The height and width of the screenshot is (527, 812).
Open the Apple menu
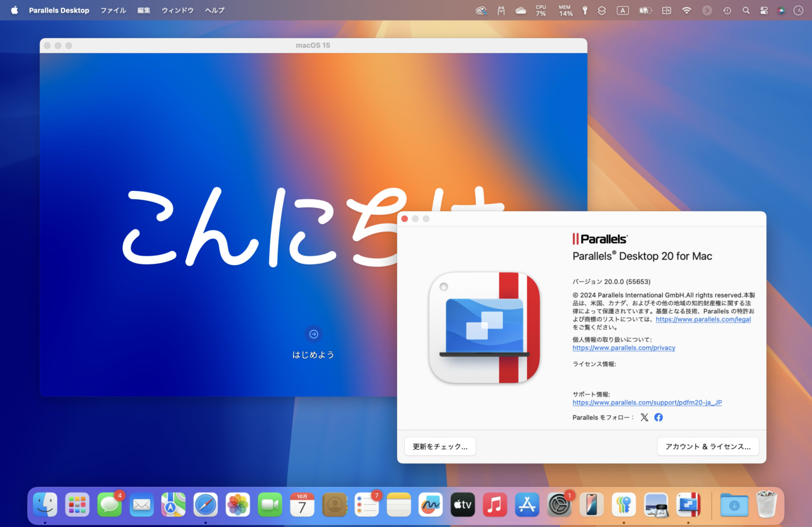tap(15, 10)
